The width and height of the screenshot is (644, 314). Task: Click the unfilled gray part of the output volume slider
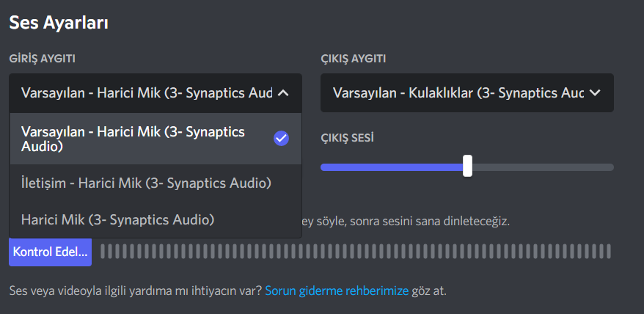(543, 167)
